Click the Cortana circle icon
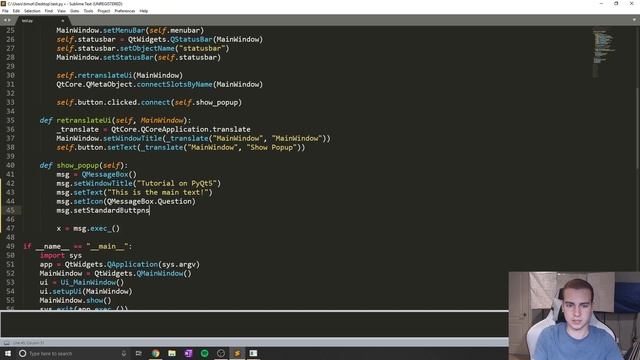 (x=22, y=353)
